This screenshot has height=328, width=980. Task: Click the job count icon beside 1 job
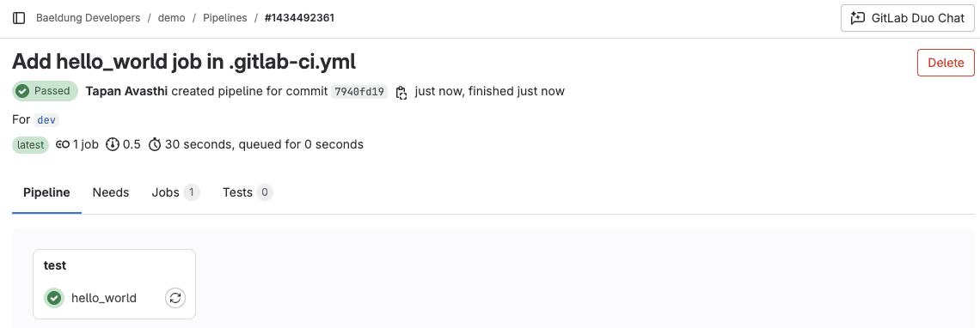click(63, 144)
